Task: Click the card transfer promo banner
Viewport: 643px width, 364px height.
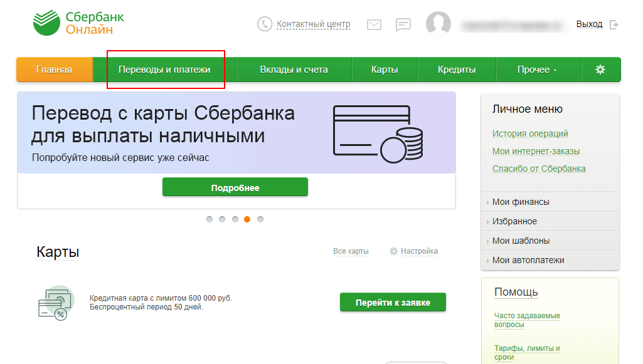Action: coord(236,133)
